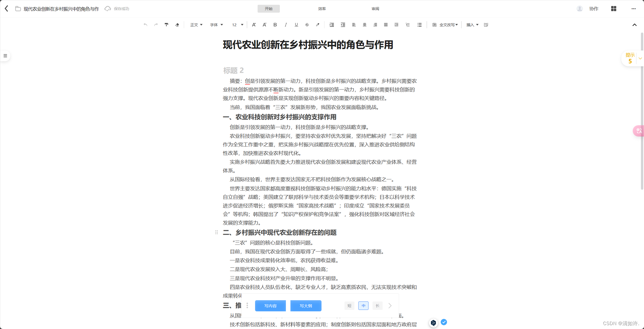
Task: Toggle italic formatting
Action: 286,25
